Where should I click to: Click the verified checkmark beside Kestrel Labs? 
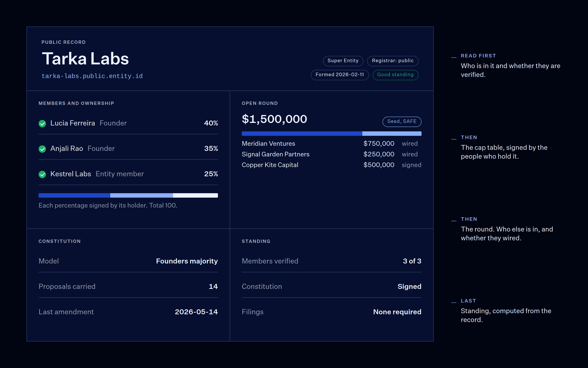coord(42,174)
